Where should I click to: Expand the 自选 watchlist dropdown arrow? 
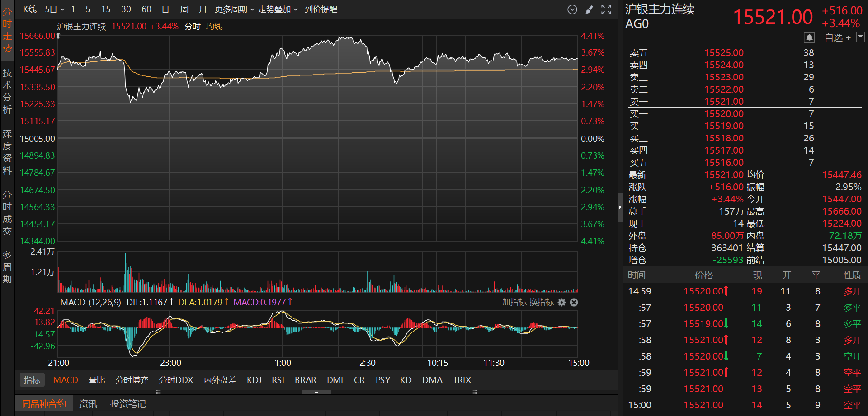860,37
